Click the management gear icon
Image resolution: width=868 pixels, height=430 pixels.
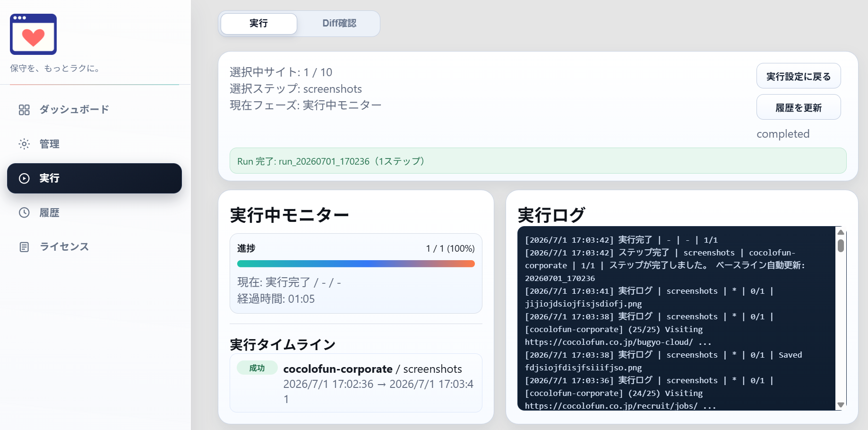pos(24,144)
